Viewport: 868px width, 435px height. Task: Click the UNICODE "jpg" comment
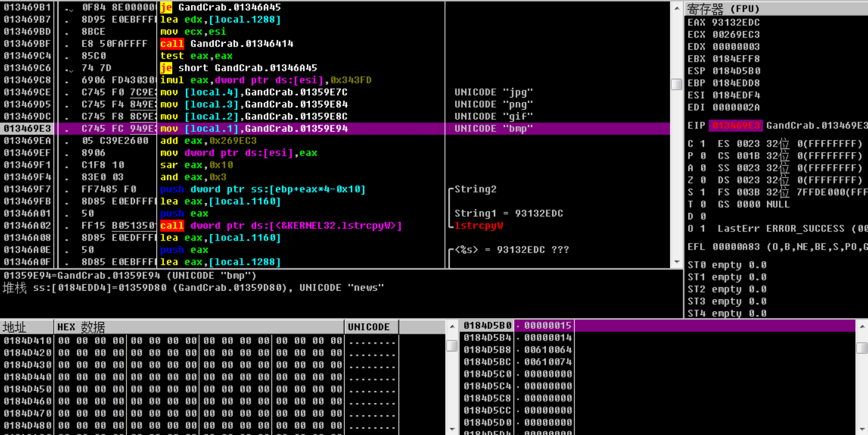pos(493,92)
